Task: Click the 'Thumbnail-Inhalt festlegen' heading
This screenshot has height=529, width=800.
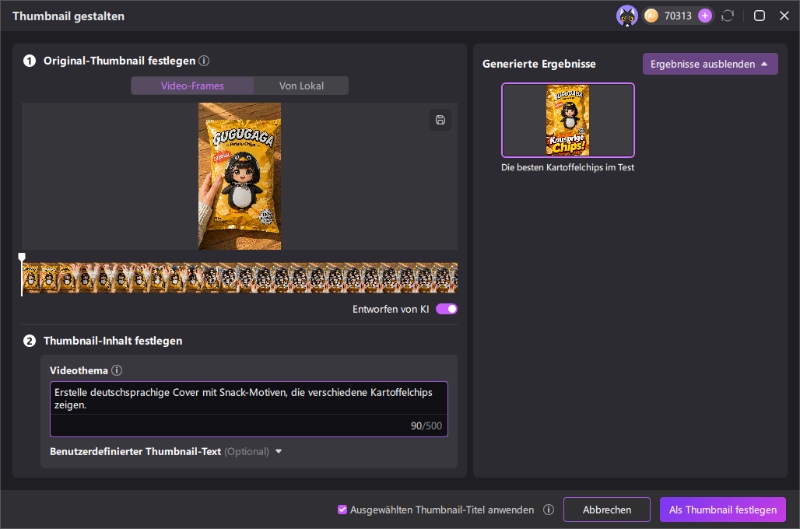Action: tap(113, 341)
